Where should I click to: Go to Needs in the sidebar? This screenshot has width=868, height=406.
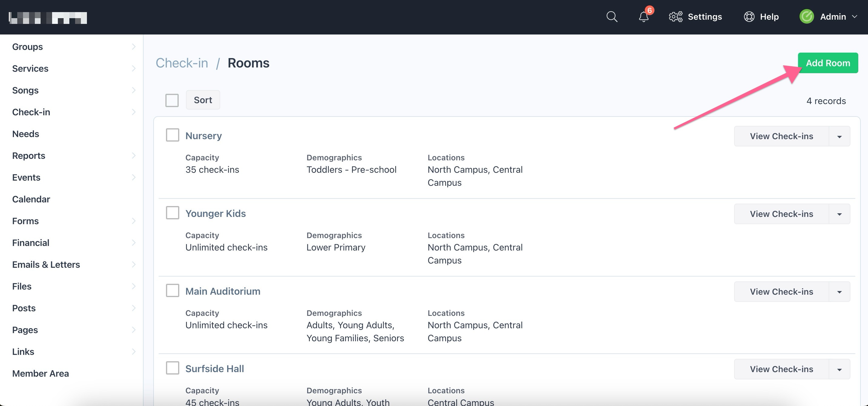[x=26, y=134]
